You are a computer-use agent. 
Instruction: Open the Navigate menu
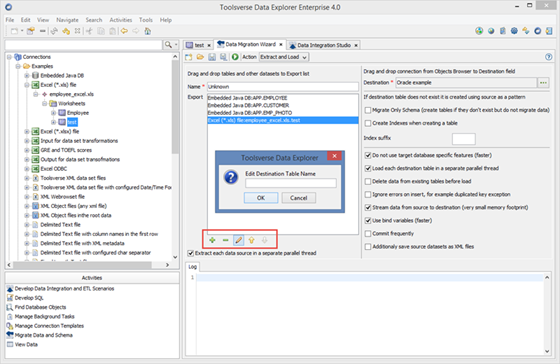[67, 20]
